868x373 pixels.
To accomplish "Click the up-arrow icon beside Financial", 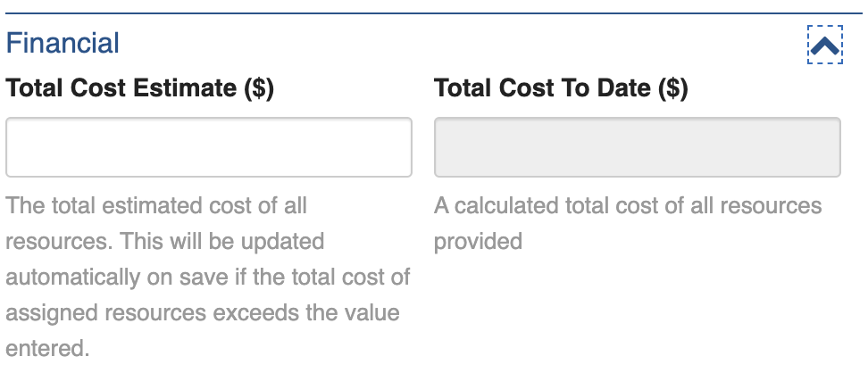I will tap(824, 45).
